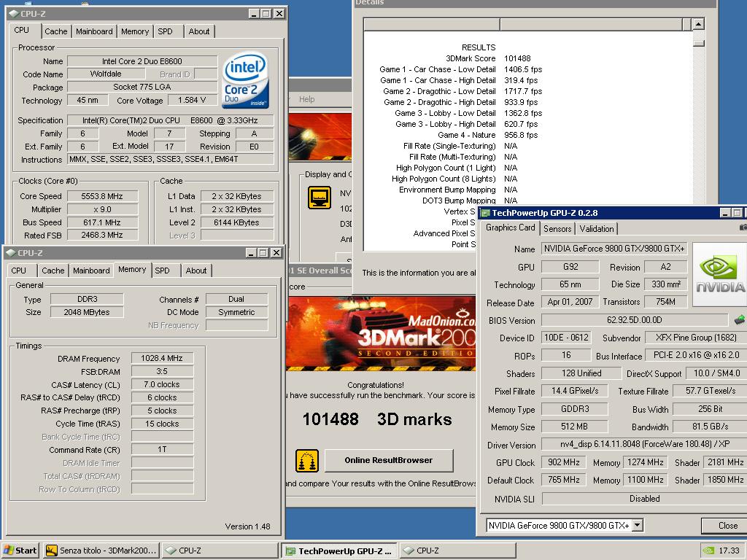Open the SPD tab in the CPU-Z Memory window
The image size is (747, 560).
pos(163,271)
